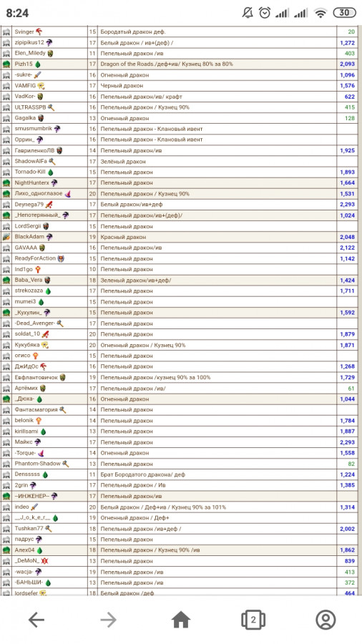Click the text Белый дракон / Деф+ив / Кузнец 90% за 101%
The image size is (362, 644).
pyautogui.click(x=163, y=507)
